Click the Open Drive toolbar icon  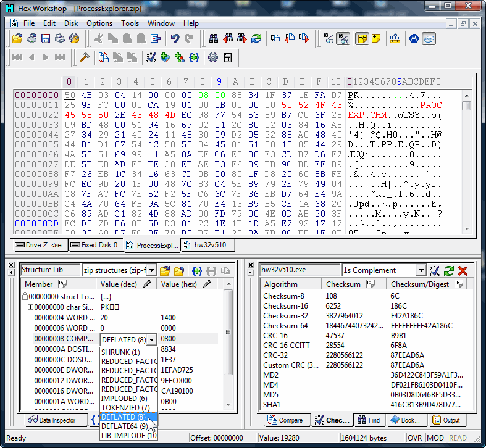[x=31, y=39]
